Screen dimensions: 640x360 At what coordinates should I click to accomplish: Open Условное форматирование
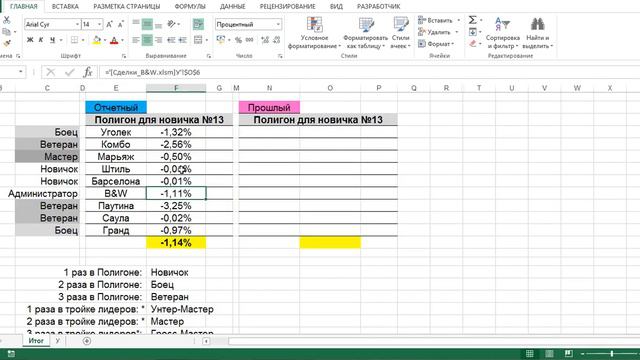[x=314, y=33]
